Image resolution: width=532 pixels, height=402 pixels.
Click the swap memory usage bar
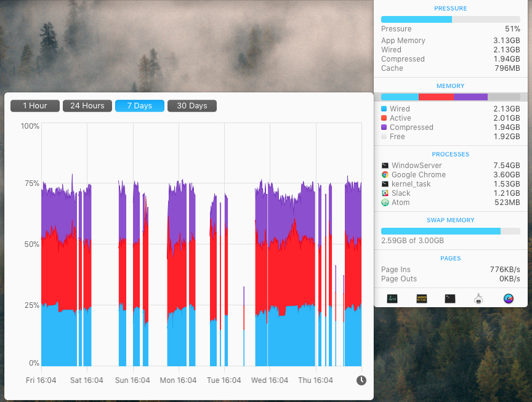(x=450, y=231)
